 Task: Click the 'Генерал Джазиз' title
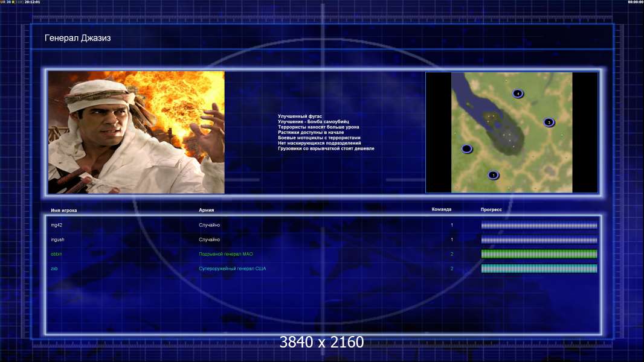tap(77, 38)
